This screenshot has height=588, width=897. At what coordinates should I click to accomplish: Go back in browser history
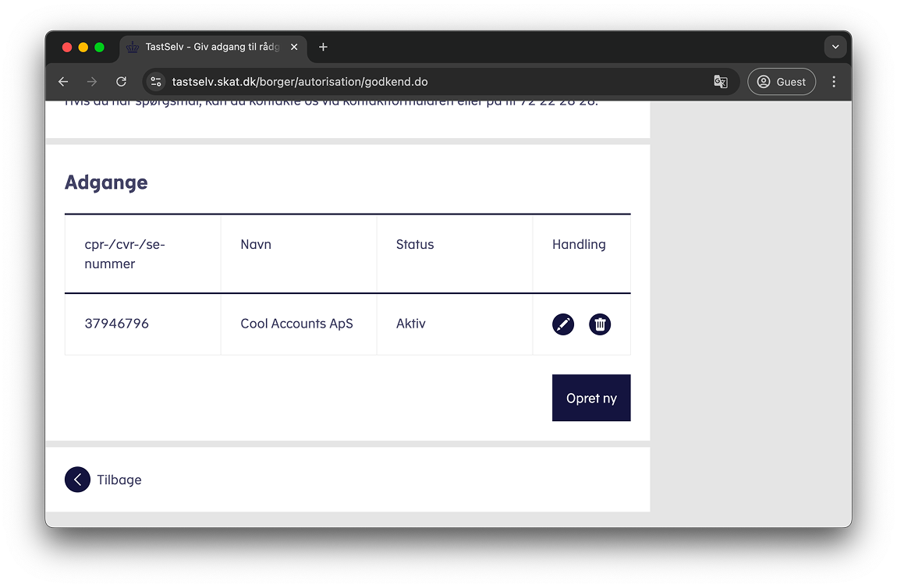[63, 82]
